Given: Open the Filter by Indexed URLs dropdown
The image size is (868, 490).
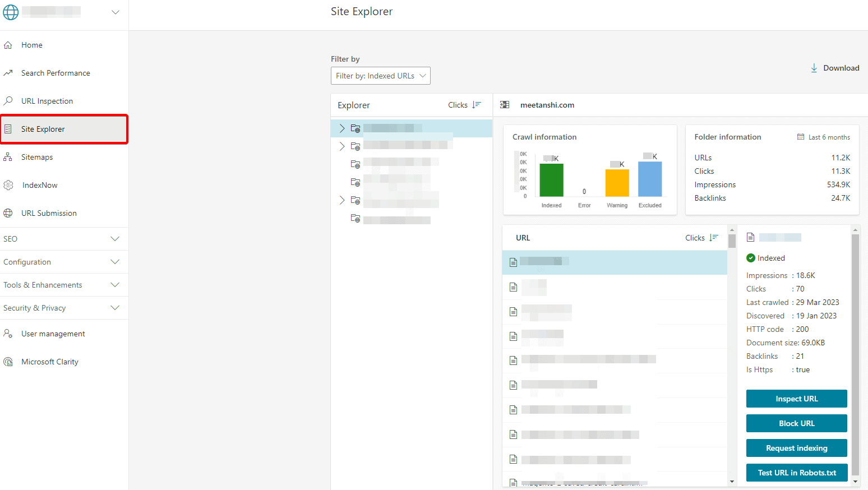Looking at the screenshot, I should pyautogui.click(x=380, y=76).
